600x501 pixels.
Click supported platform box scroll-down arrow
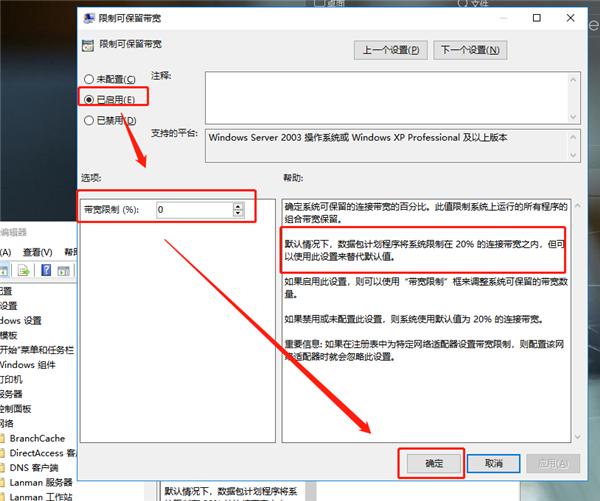[573, 155]
